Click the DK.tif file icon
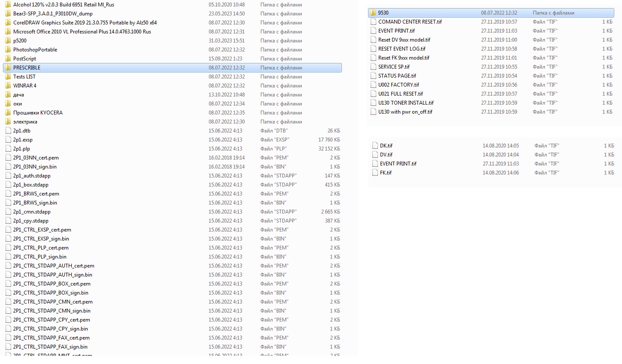 [x=375, y=146]
